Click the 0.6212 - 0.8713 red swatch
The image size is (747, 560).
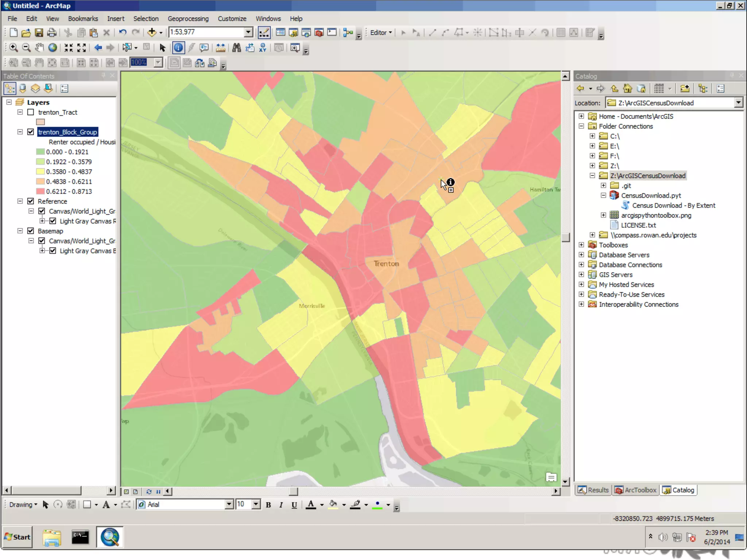click(40, 191)
